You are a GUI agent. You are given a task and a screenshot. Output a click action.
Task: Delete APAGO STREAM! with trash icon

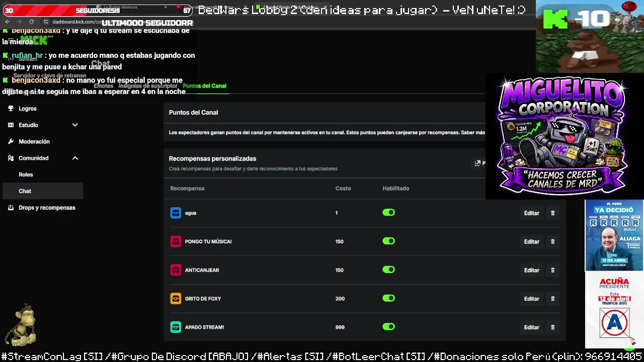click(x=552, y=327)
